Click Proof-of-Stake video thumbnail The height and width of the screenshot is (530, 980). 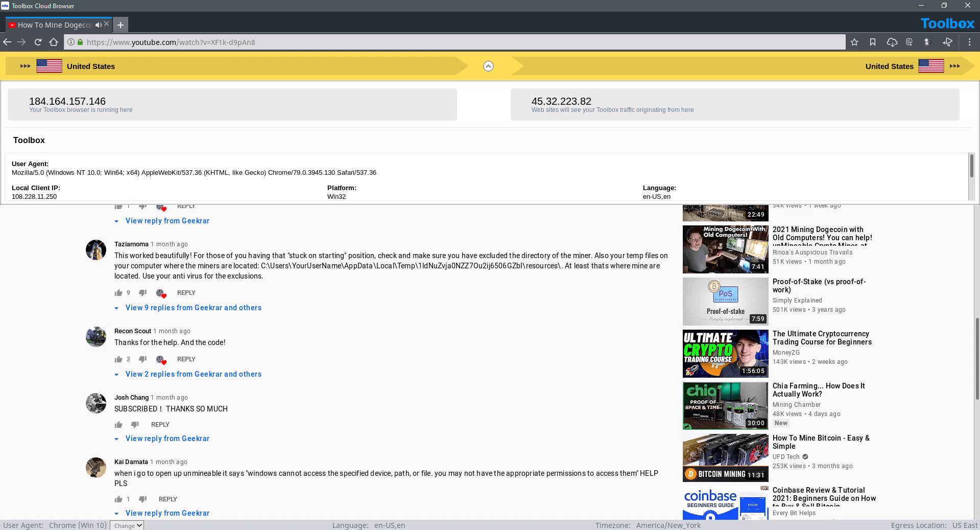[726, 302]
